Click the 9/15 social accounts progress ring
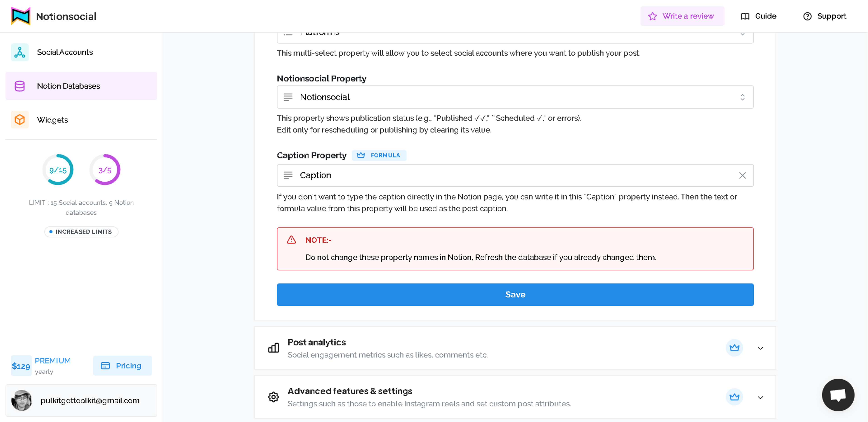This screenshot has width=868, height=422. 58,170
